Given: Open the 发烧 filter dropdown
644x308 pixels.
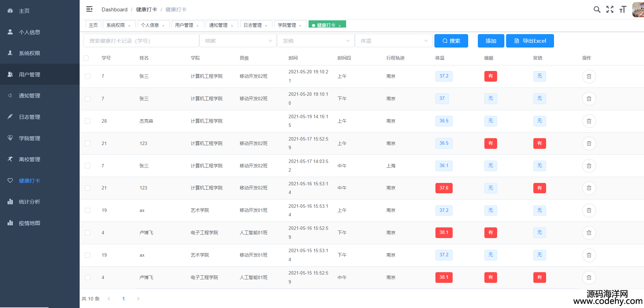Looking at the screenshot, I should coord(315,41).
